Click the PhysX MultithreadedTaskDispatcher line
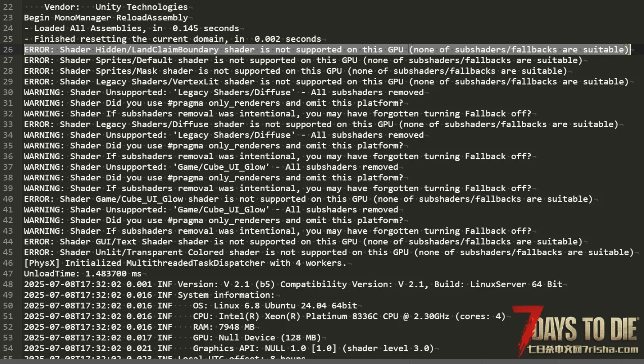644x364 pixels. point(185,263)
